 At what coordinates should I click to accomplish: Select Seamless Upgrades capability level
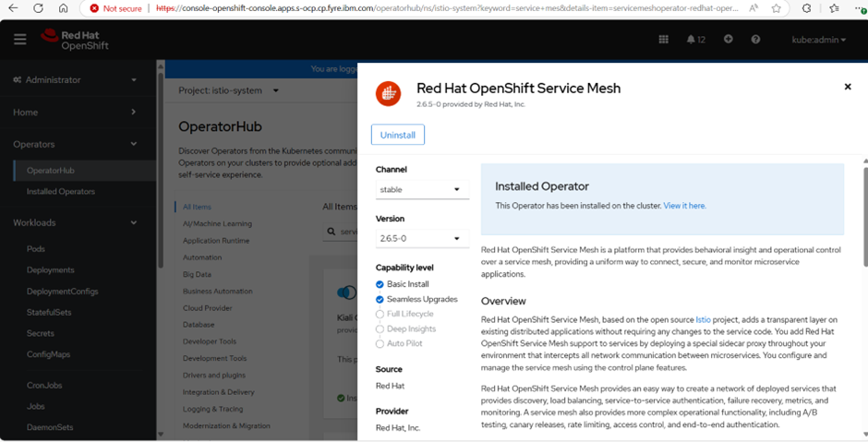pos(416,299)
